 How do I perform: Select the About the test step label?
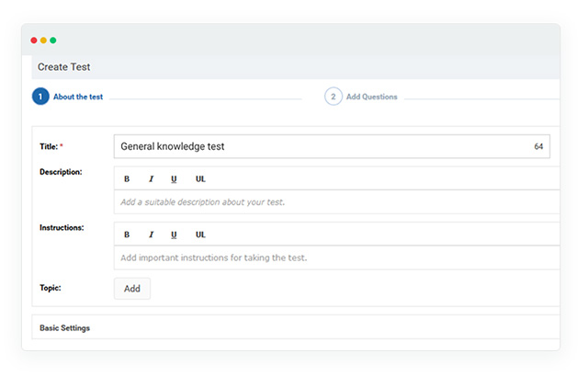[78, 97]
